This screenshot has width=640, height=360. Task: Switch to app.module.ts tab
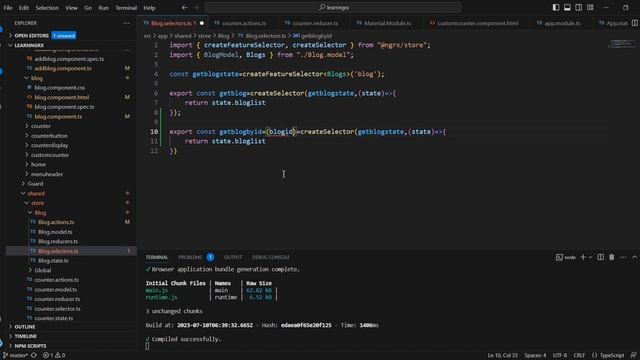click(x=562, y=23)
